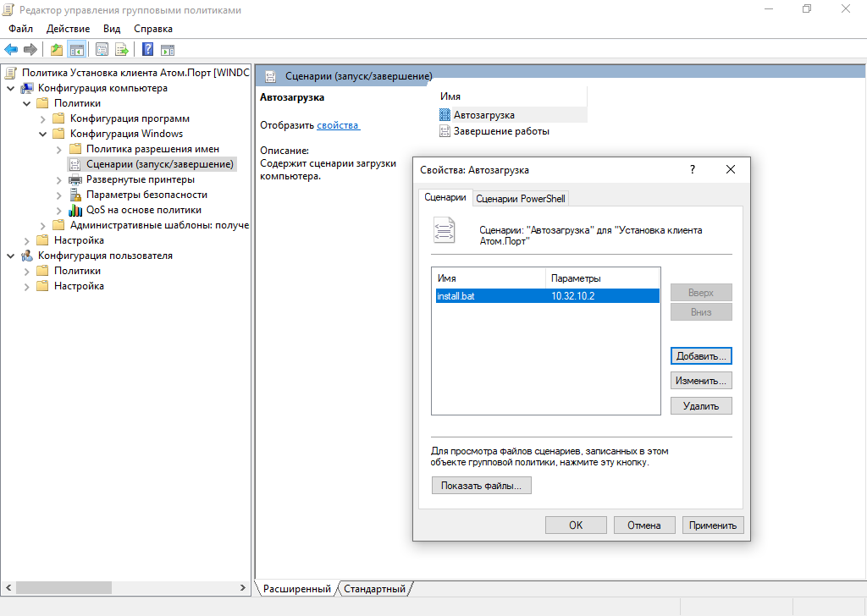
Task: Click the Show/Hide action pane icon
Action: 168,49
